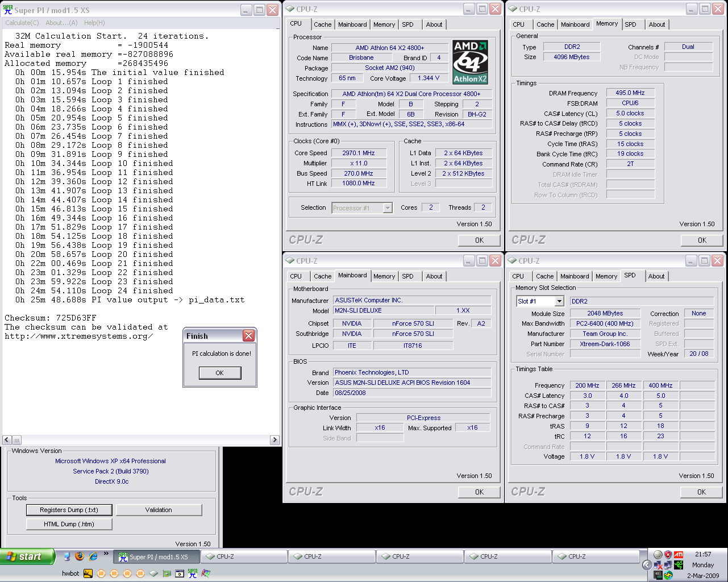Image resolution: width=728 pixels, height=582 pixels.
Task: Click the Super PI title bar icon
Action: click(x=8, y=10)
